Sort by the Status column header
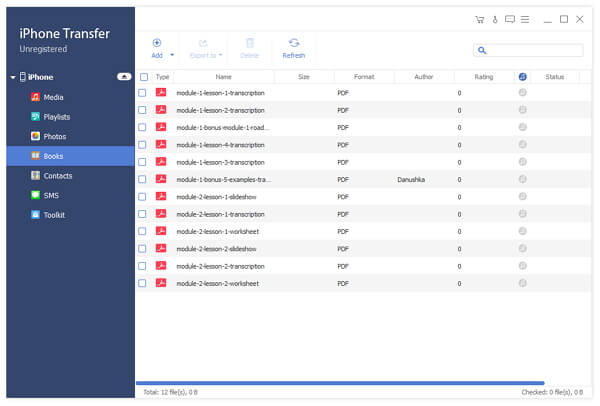The width and height of the screenshot is (600, 406). pos(554,77)
